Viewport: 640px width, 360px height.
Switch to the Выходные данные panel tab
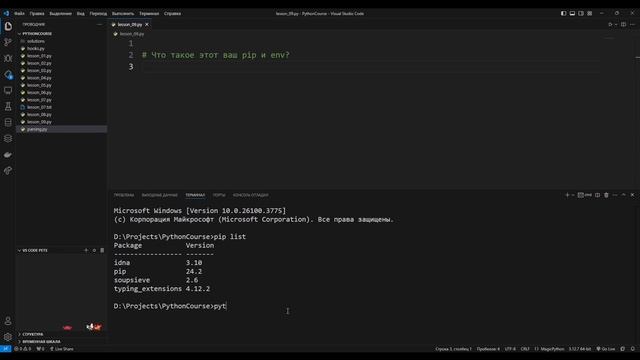[160, 195]
